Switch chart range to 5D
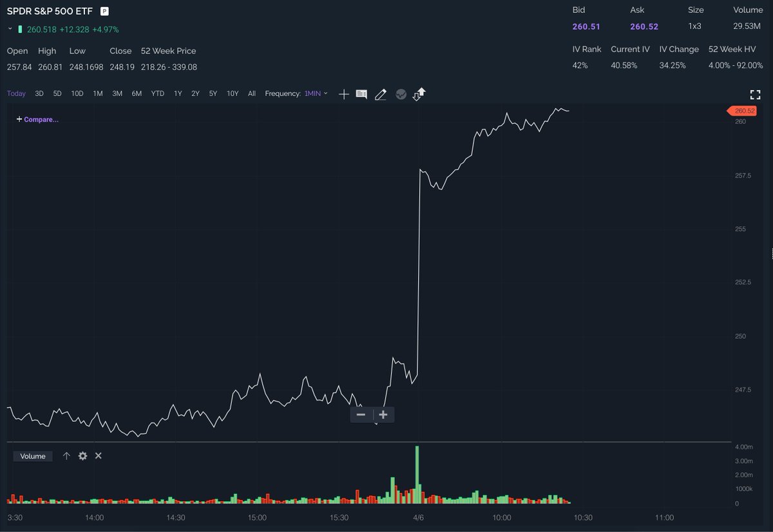The height and width of the screenshot is (532, 773). pos(57,93)
